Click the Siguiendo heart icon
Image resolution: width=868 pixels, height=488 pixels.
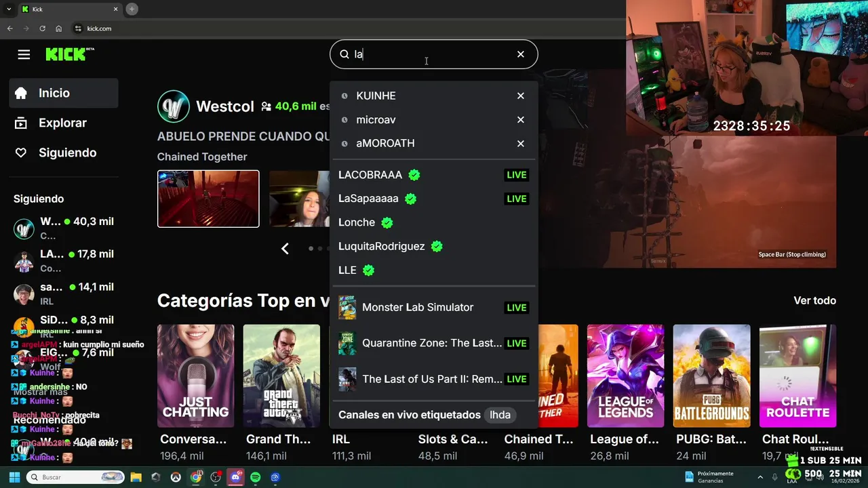(x=21, y=152)
